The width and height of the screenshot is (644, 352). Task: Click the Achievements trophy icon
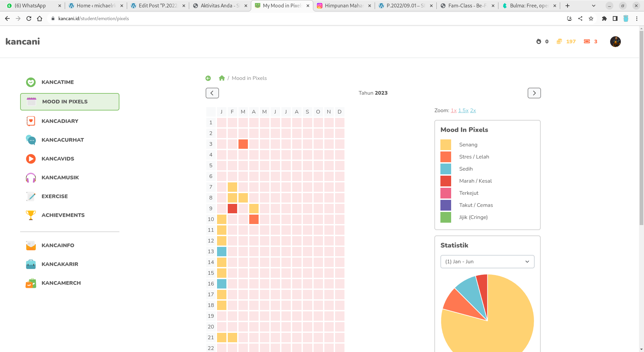click(x=31, y=215)
